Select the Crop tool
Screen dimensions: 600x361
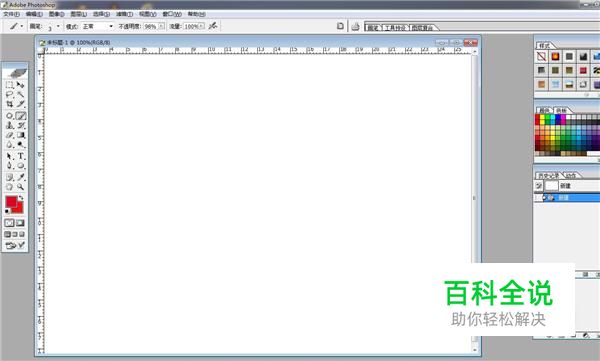[x=10, y=104]
